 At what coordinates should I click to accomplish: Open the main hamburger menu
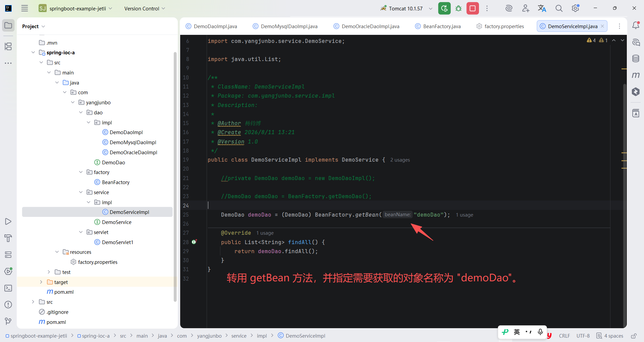pyautogui.click(x=24, y=8)
